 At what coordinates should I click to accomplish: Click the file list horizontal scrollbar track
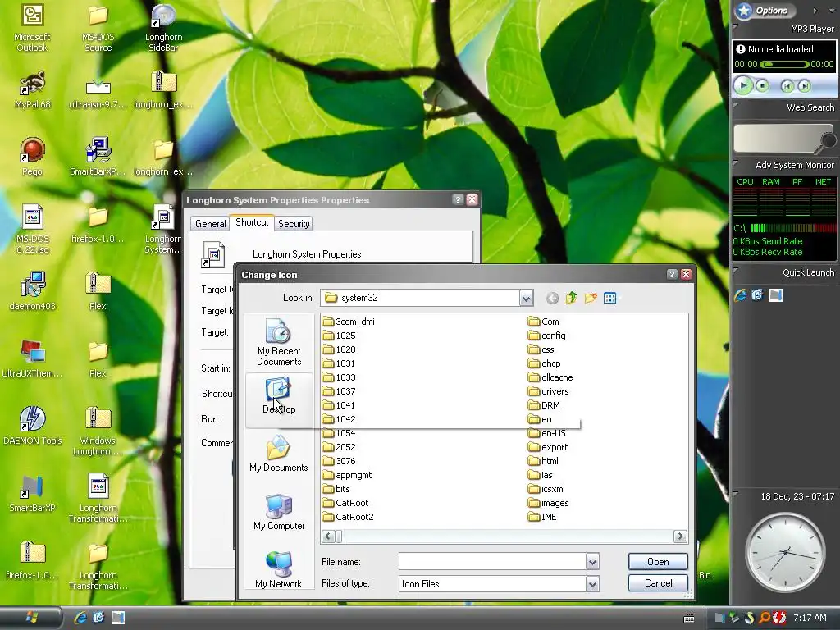click(504, 536)
